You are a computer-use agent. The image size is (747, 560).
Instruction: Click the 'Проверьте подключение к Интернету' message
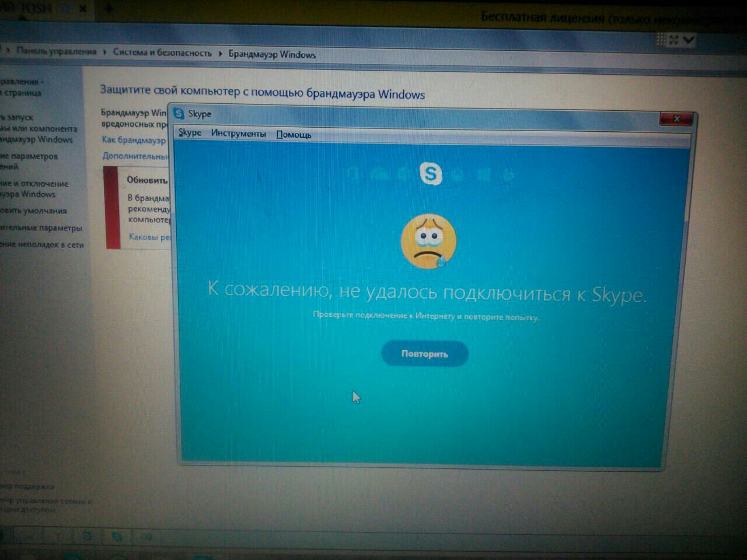pyautogui.click(x=426, y=316)
